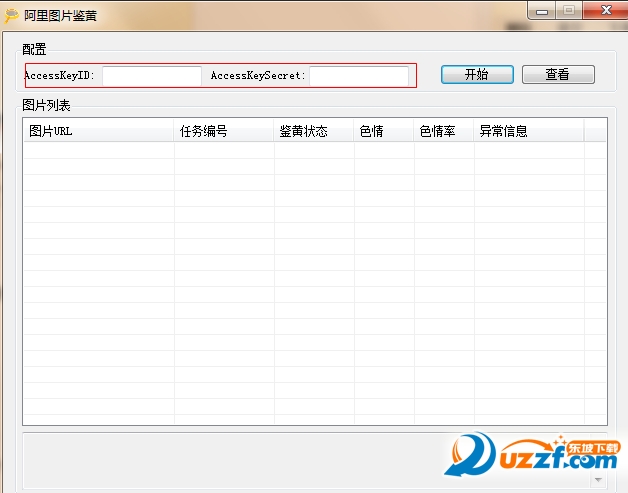The height and width of the screenshot is (493, 628).
Task: Click the AccessKeySecret label
Action: [x=258, y=75]
